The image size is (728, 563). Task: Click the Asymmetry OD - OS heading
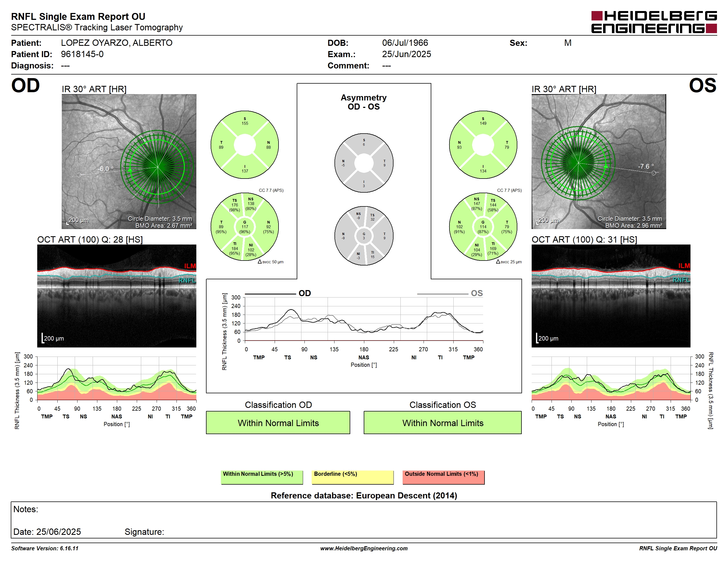364,102
